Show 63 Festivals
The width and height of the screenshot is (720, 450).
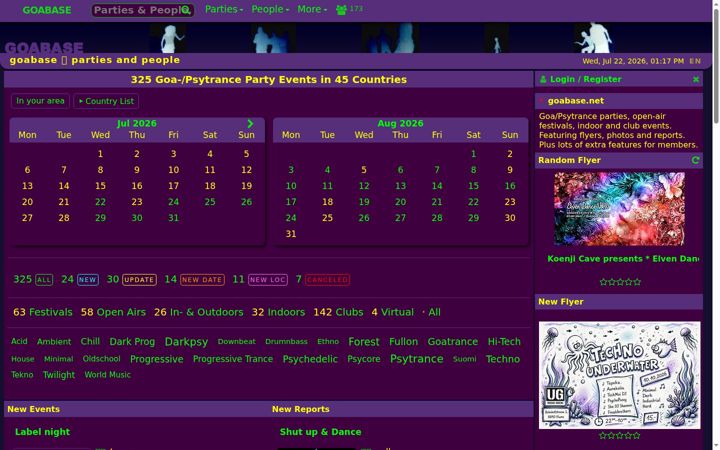43,312
